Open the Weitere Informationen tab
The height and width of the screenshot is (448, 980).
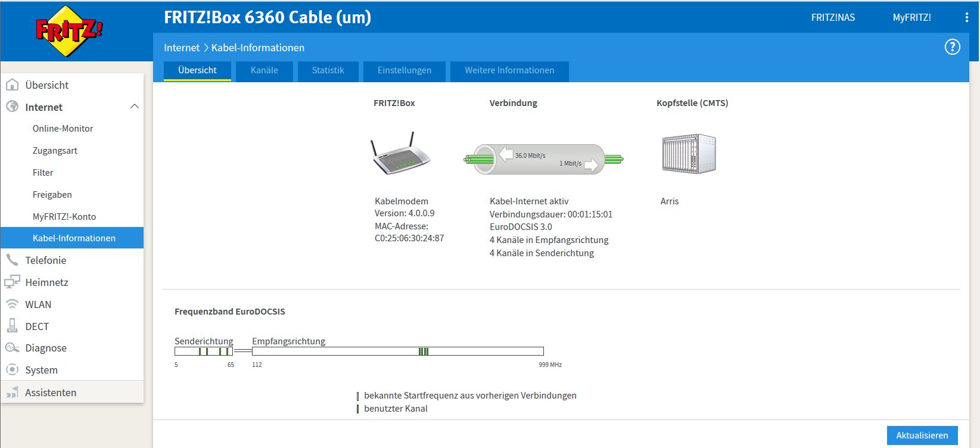(509, 70)
